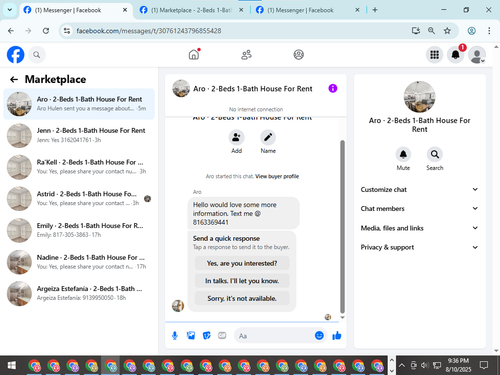
Task: Reply with Sorry, it's not available.
Action: tap(242, 298)
